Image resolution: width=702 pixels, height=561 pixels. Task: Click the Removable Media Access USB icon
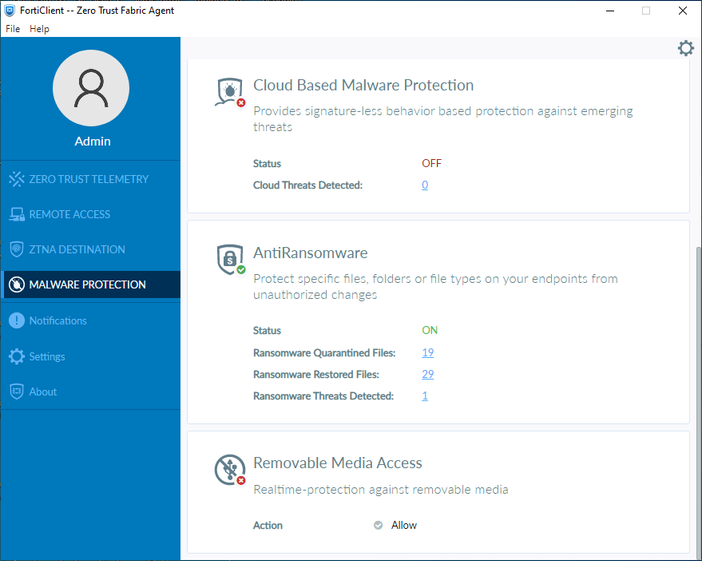(x=230, y=469)
